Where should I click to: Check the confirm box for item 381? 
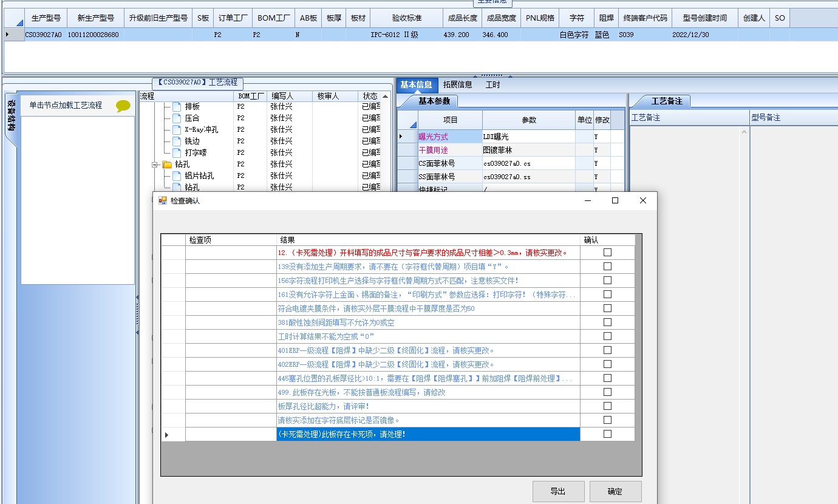(x=607, y=322)
